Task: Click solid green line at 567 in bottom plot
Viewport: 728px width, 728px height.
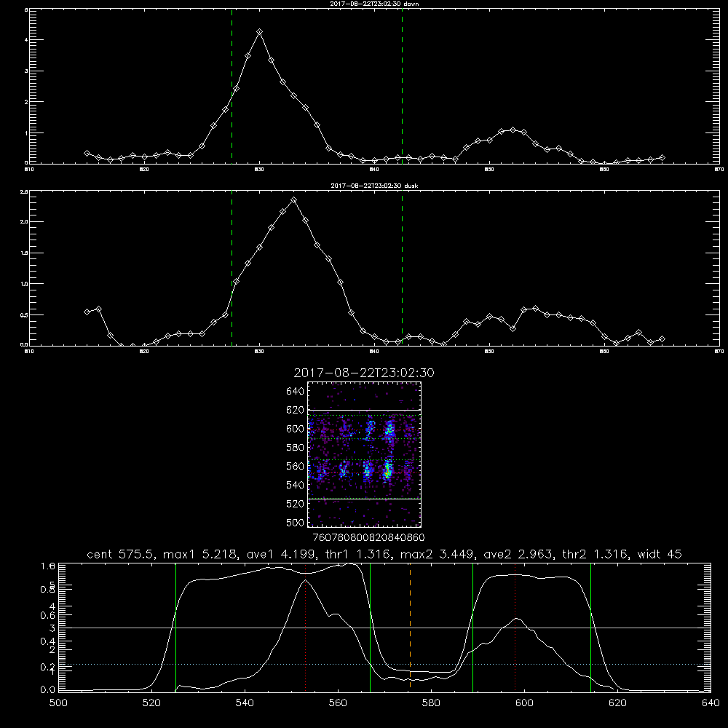Action: (370, 627)
